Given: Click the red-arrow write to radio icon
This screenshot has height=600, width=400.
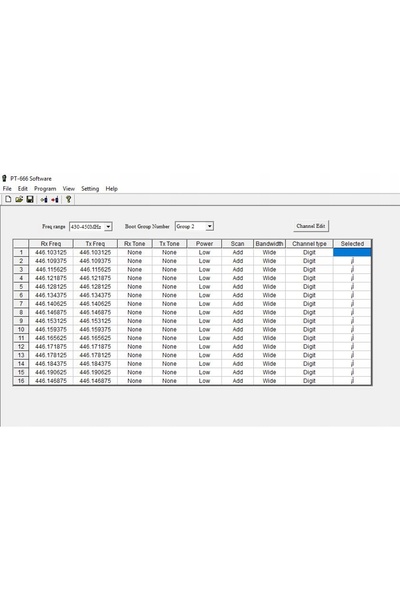Looking at the screenshot, I should 55,199.
